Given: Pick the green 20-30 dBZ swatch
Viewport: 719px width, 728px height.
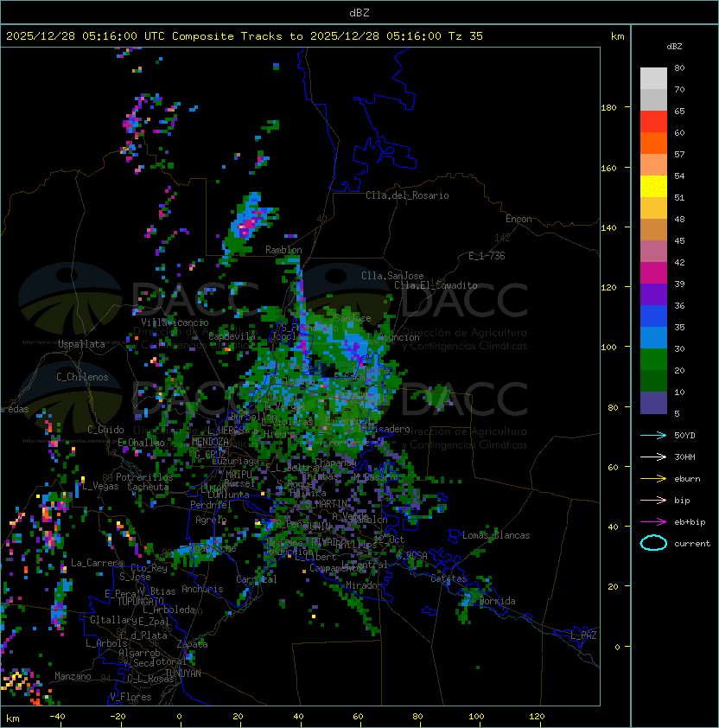Looking at the screenshot, I should pos(653,360).
